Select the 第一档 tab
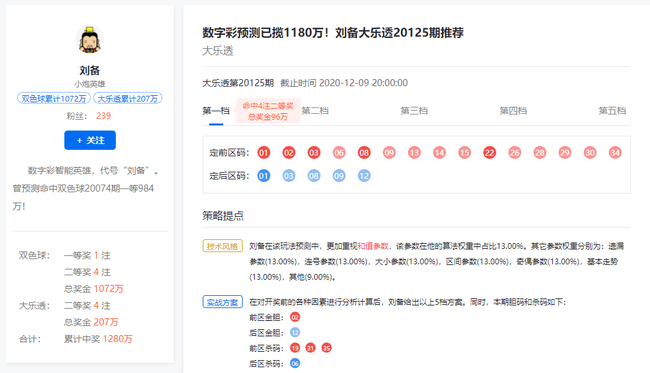This screenshot has width=650, height=373. [216, 111]
